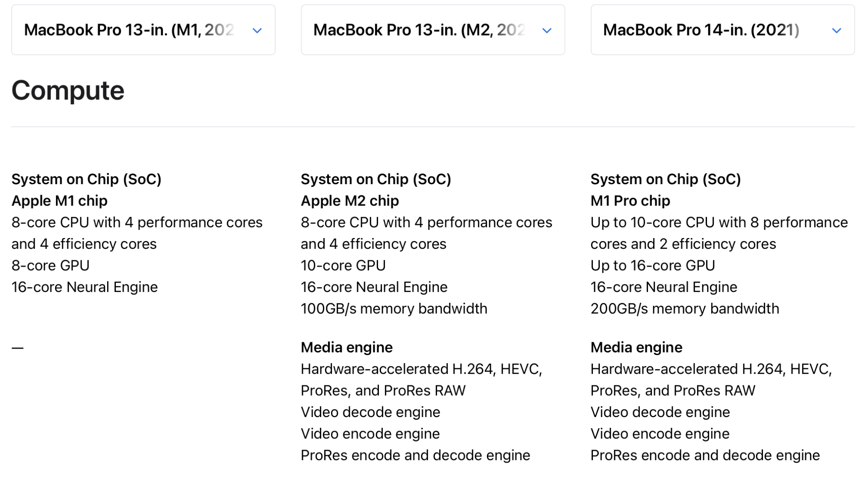Click the Up to 16-core GPU text
Viewport: 868px width, 477px height.
[x=652, y=265]
